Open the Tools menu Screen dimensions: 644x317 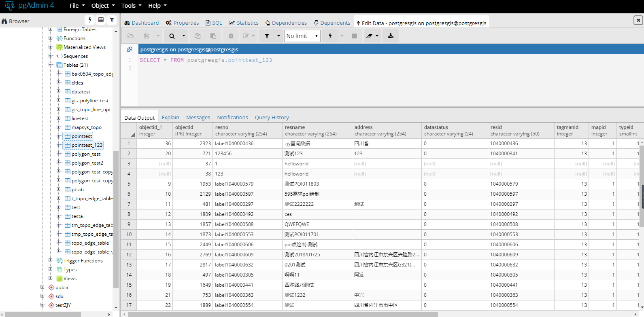[131, 6]
